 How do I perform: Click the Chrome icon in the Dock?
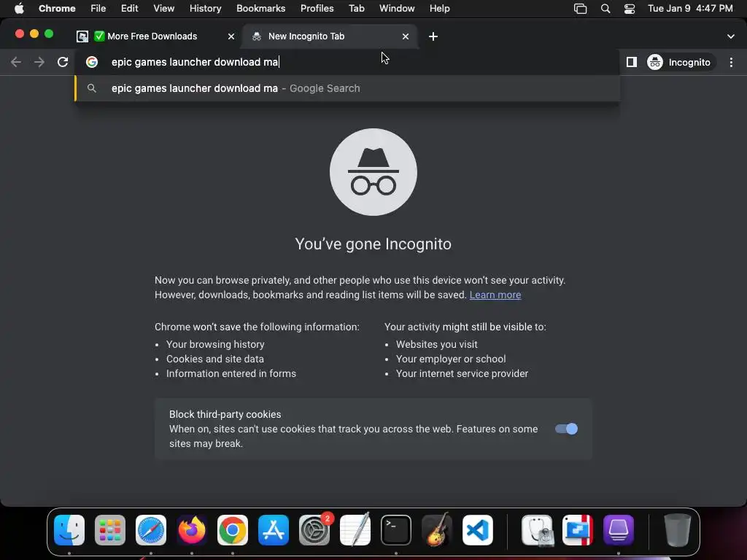233,530
